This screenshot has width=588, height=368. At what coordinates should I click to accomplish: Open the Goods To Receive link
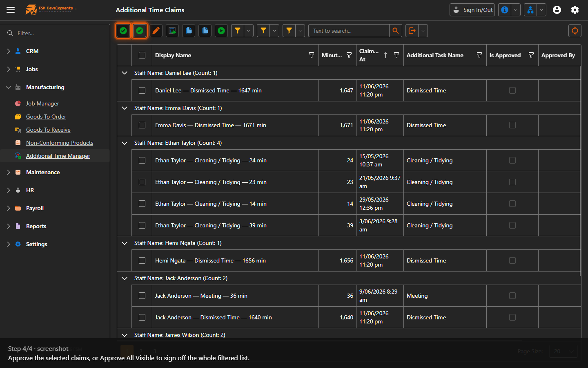click(x=48, y=130)
